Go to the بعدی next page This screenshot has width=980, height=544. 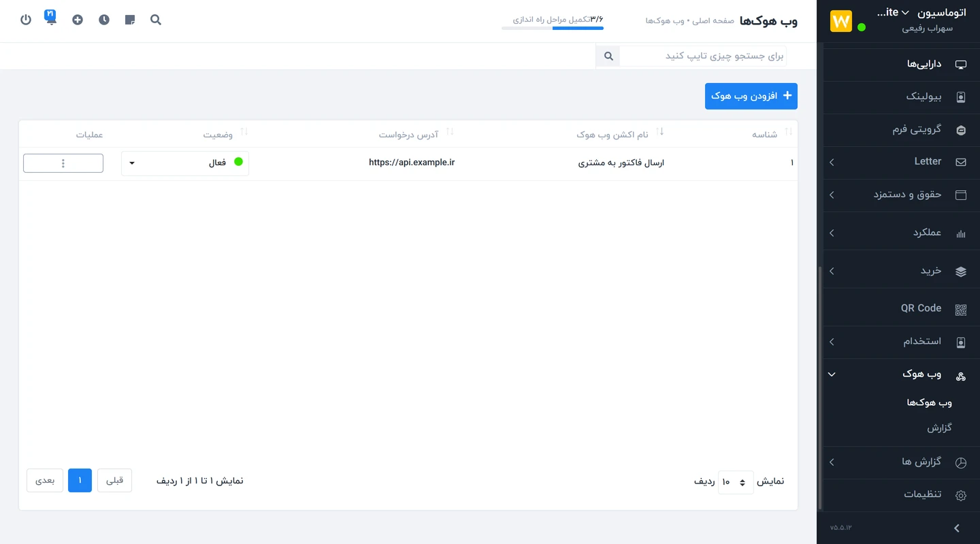pos(45,481)
